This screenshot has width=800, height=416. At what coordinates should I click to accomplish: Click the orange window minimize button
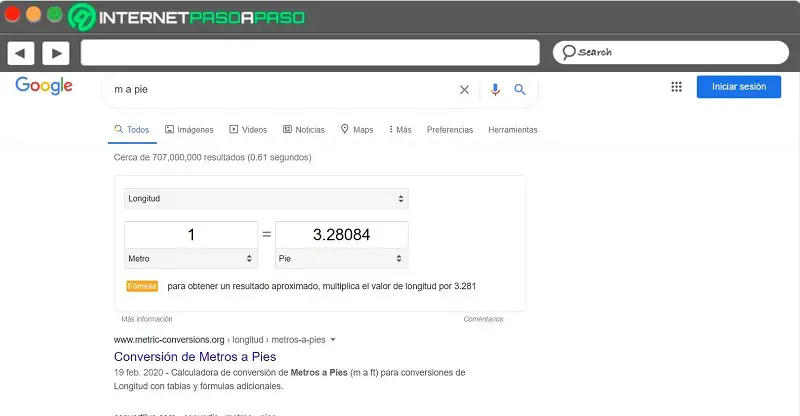coord(34,14)
